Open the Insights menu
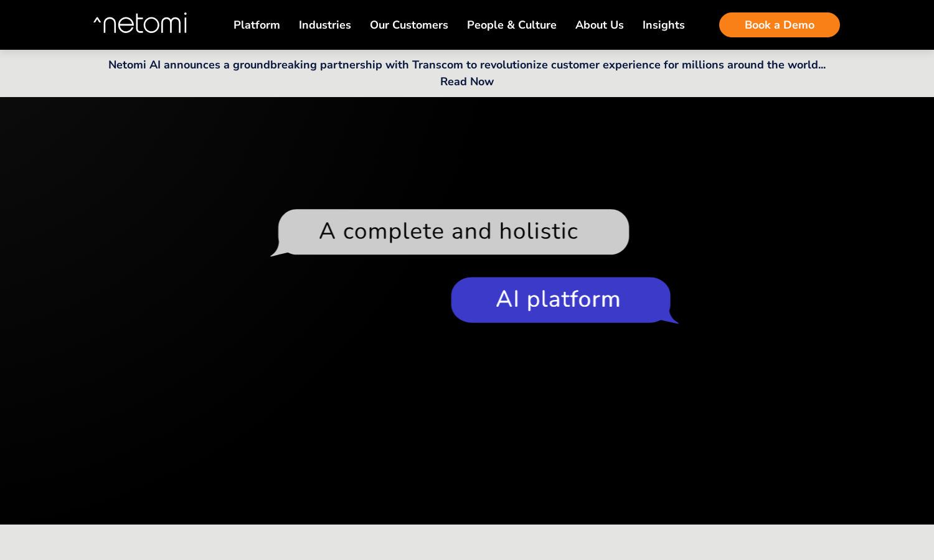934x560 pixels. (x=664, y=25)
